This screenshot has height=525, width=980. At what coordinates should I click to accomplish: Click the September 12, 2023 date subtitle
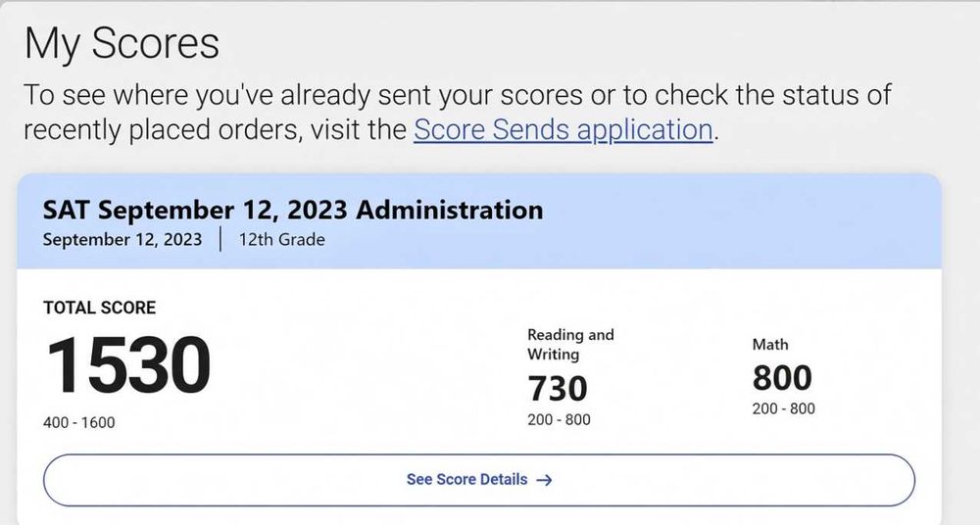coord(122,240)
